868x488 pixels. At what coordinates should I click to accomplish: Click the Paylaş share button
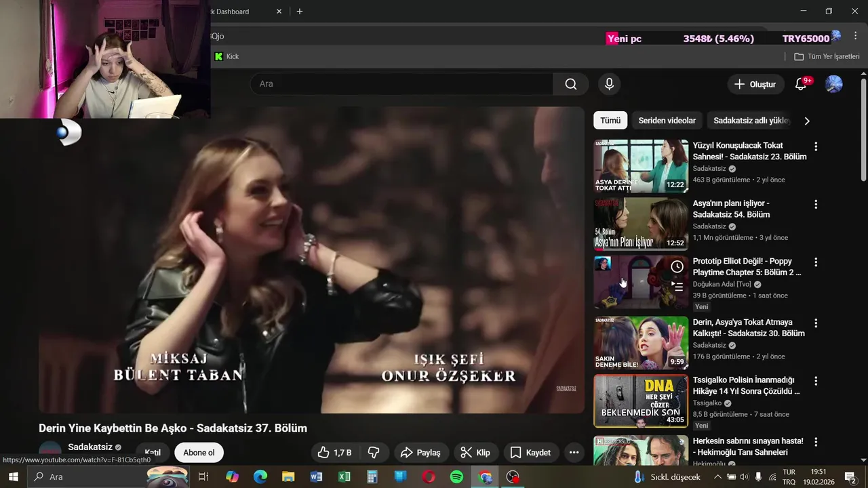pyautogui.click(x=420, y=453)
